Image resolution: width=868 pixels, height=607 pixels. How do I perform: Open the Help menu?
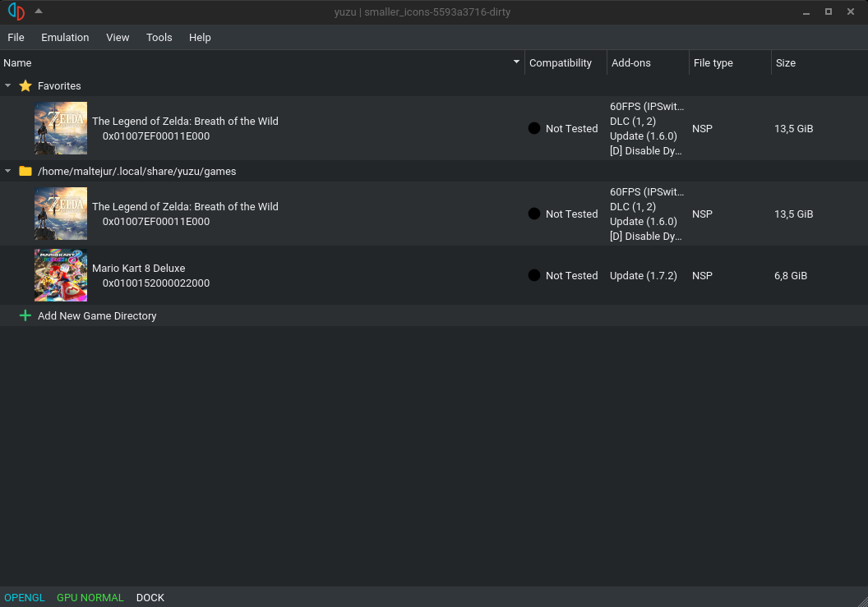(200, 38)
